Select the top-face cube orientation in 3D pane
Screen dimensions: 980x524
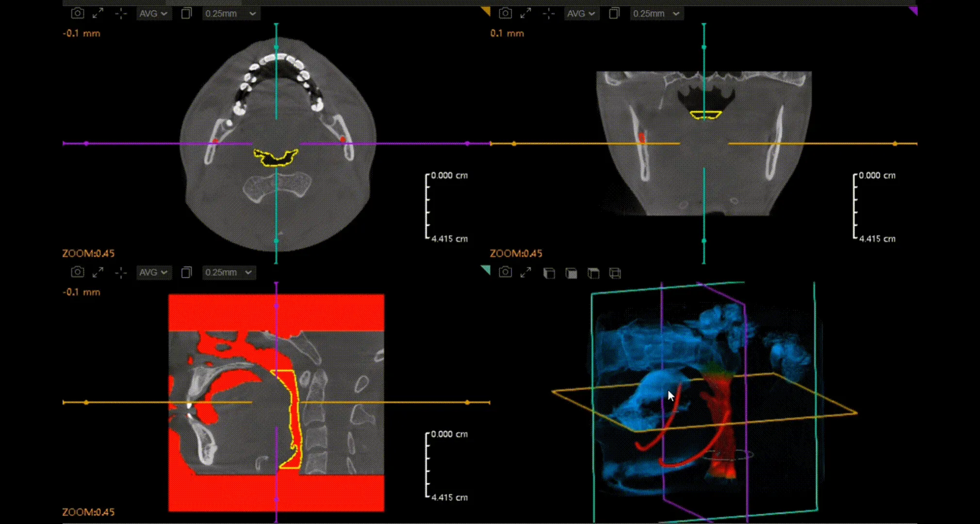pos(593,274)
